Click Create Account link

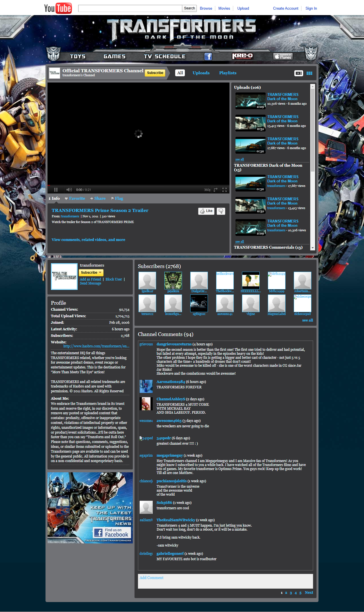[286, 8]
